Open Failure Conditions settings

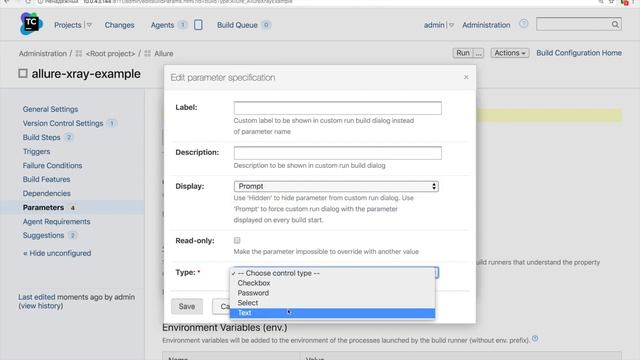pos(52,165)
